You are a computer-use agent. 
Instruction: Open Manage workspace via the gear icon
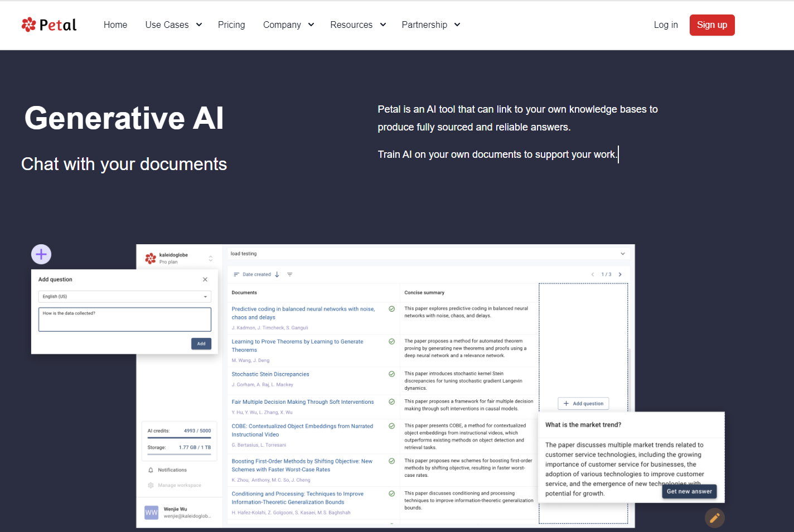click(x=151, y=485)
